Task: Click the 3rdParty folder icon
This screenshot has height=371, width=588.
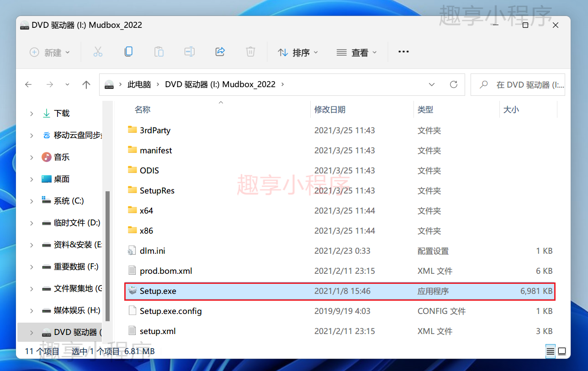Action: point(132,130)
